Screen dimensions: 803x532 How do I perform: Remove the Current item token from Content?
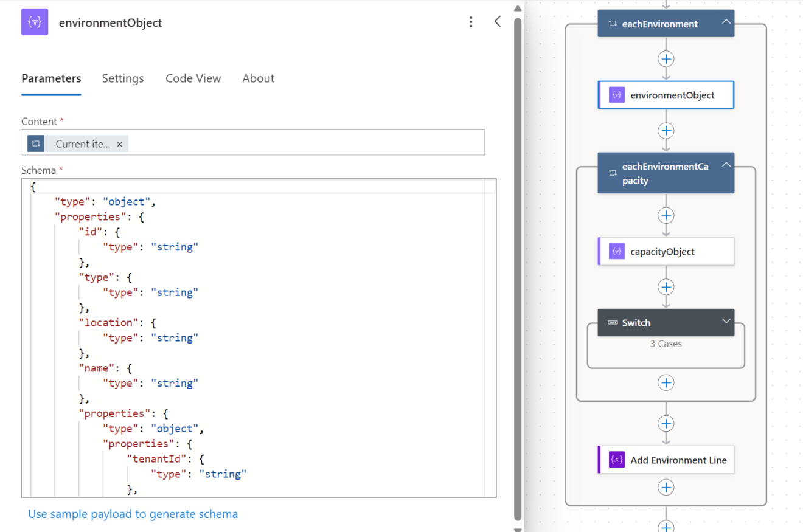coord(120,143)
